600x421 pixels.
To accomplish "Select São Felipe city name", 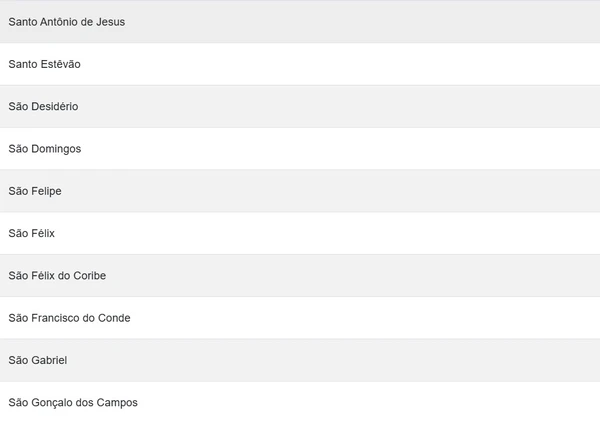I will click(35, 191).
